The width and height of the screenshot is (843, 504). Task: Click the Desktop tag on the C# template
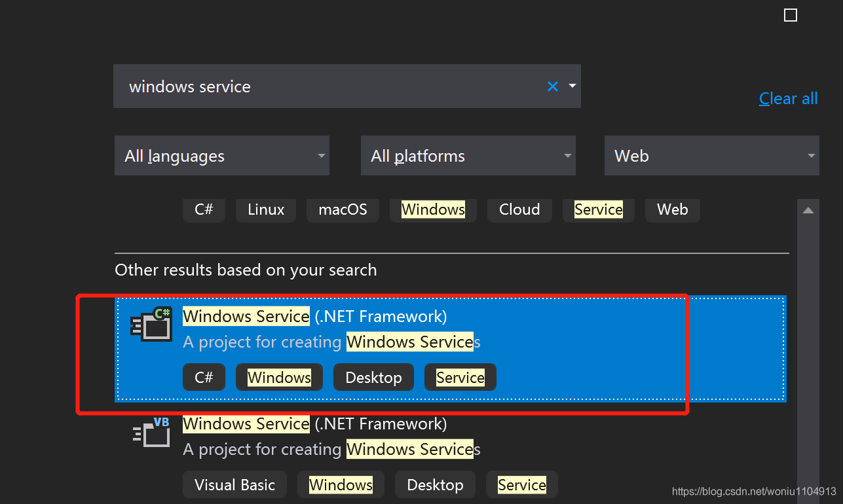coord(373,377)
